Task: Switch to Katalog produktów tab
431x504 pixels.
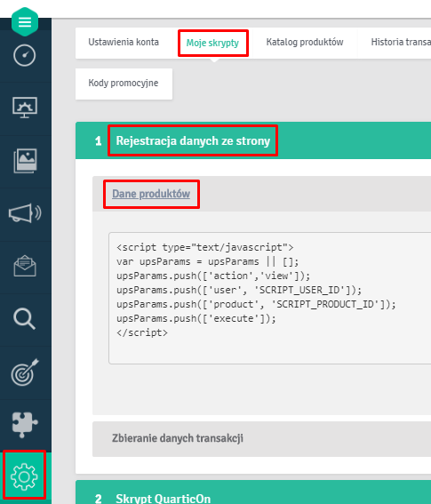Action: (x=305, y=42)
